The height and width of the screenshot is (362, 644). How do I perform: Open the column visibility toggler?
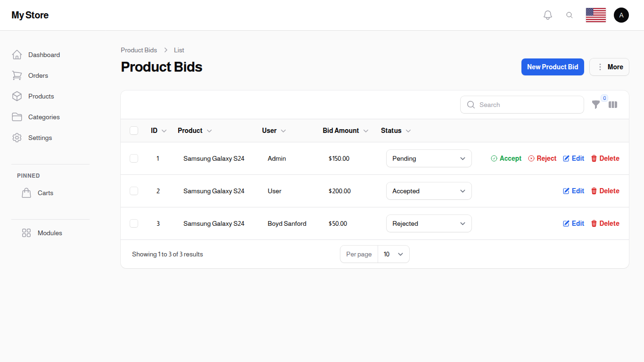(x=613, y=105)
